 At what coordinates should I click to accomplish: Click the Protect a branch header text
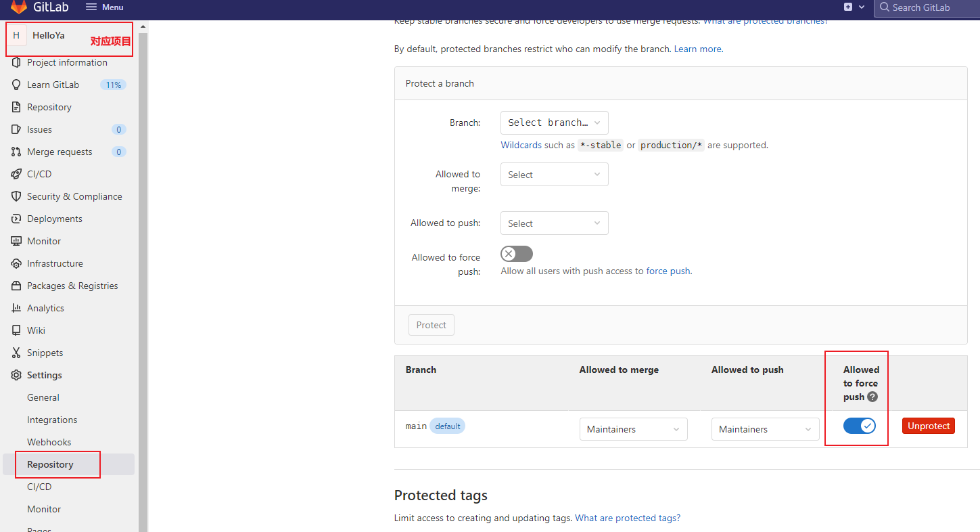pyautogui.click(x=440, y=83)
